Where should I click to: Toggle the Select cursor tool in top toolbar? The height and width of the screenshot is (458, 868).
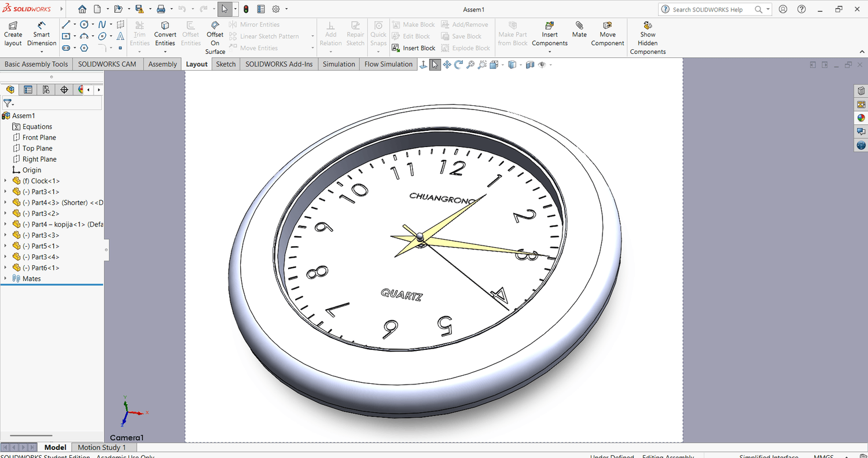225,9
